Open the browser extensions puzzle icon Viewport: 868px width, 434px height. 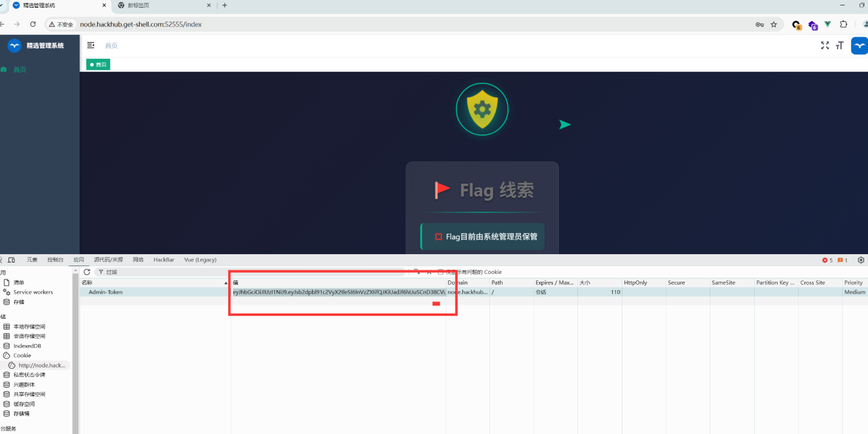click(x=843, y=25)
